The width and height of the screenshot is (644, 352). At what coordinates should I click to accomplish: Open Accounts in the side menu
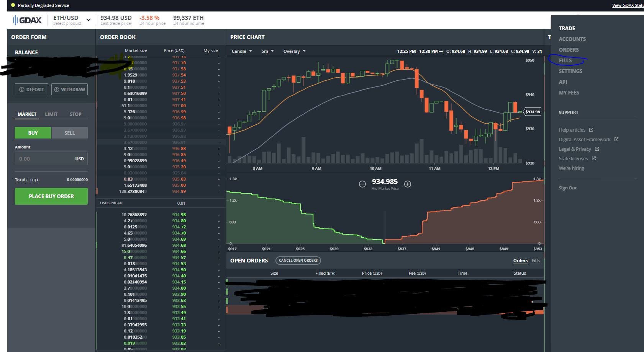(x=572, y=39)
